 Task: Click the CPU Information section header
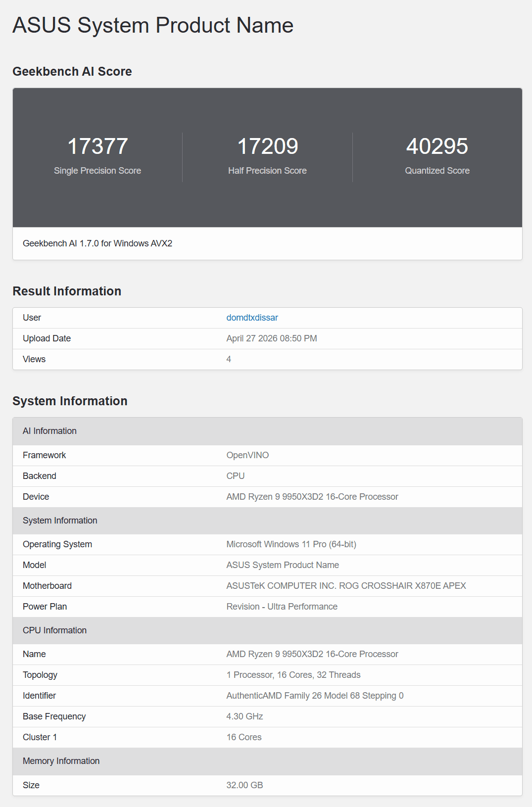[x=54, y=630]
